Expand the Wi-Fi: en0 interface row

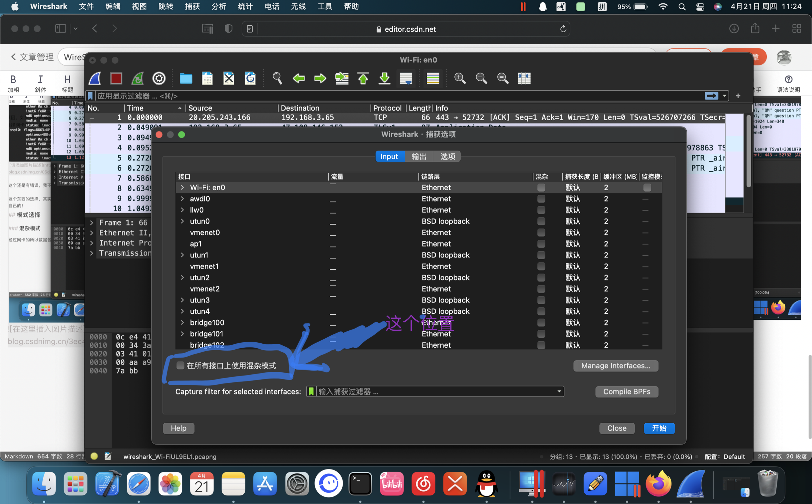(182, 188)
